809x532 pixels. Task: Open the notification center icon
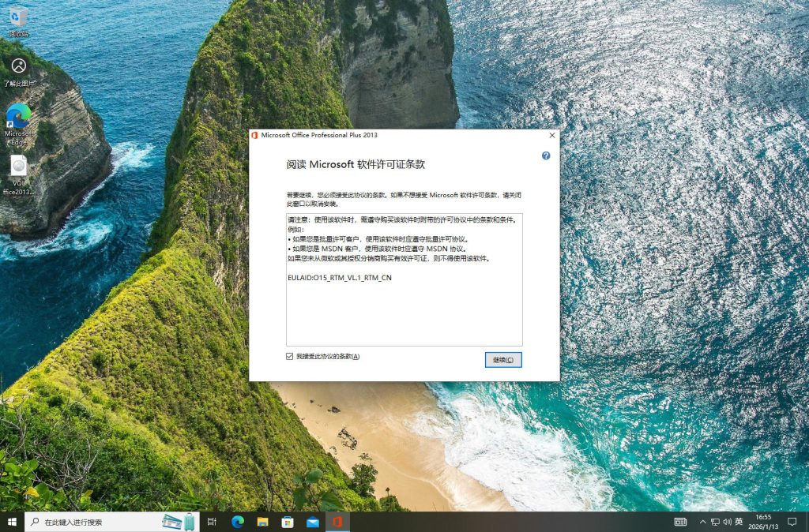792,522
